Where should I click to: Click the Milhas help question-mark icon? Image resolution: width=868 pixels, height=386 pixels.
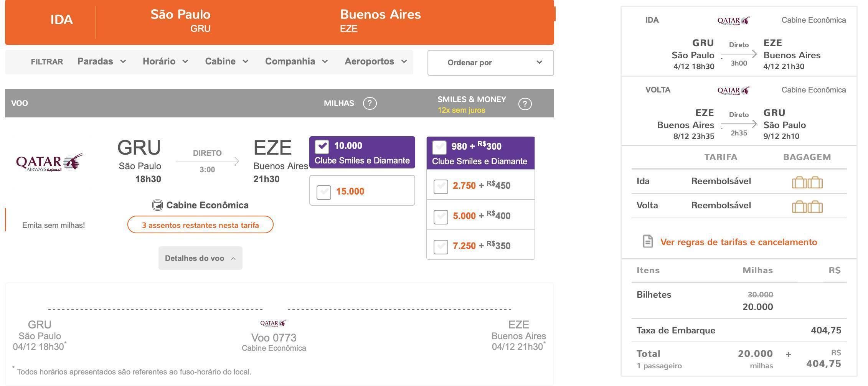tap(370, 103)
